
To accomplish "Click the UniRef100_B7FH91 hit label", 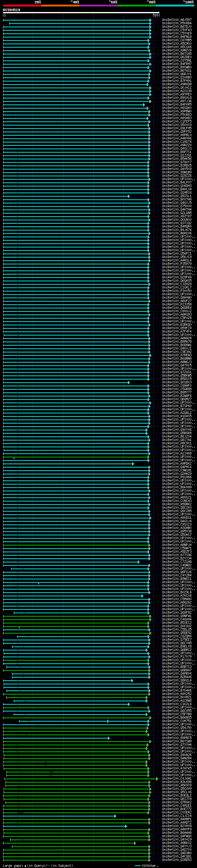I will (x=176, y=81).
